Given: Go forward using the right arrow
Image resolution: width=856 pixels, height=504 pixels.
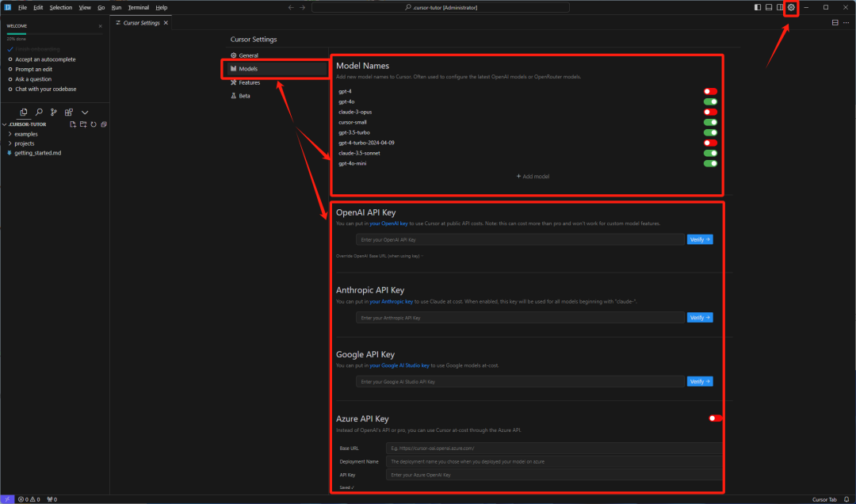Looking at the screenshot, I should tap(303, 8).
